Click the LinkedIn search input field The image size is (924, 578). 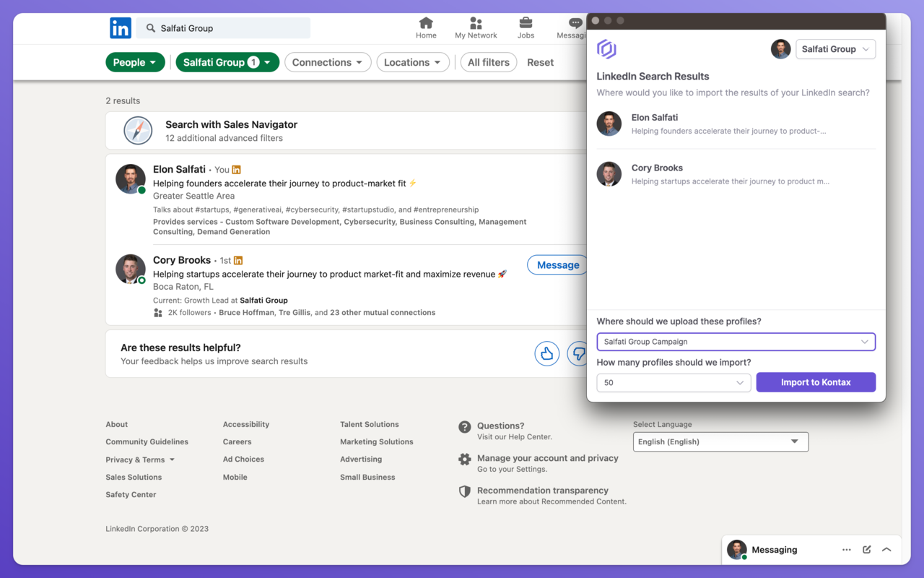[223, 28]
